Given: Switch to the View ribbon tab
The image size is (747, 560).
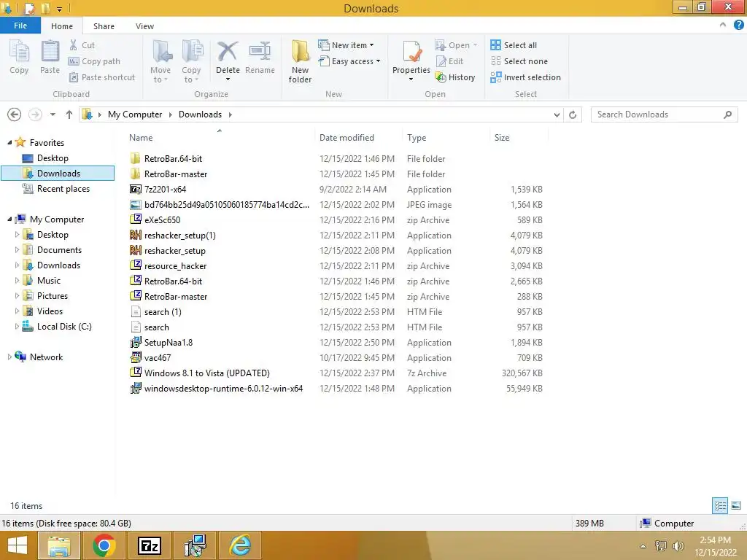Looking at the screenshot, I should coord(144,26).
